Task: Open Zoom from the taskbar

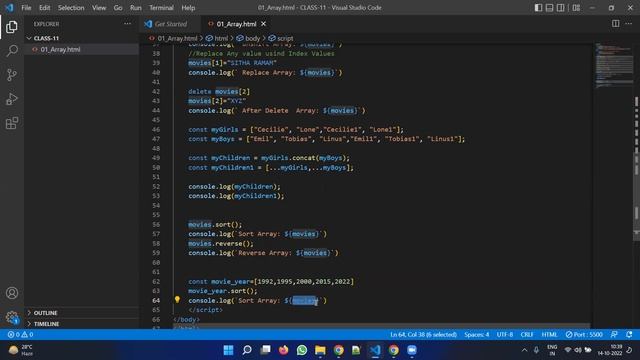Action: [412, 350]
